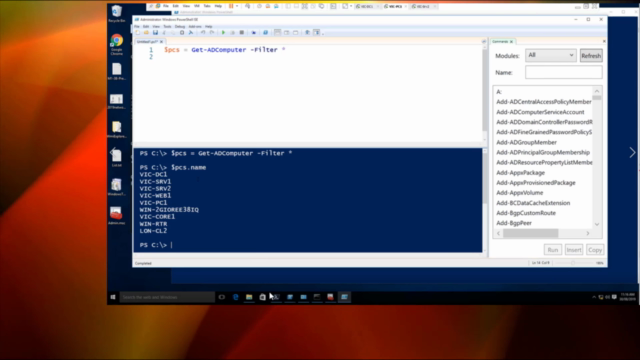Start PowerShell.exe in separate window icon

pyautogui.click(x=265, y=33)
